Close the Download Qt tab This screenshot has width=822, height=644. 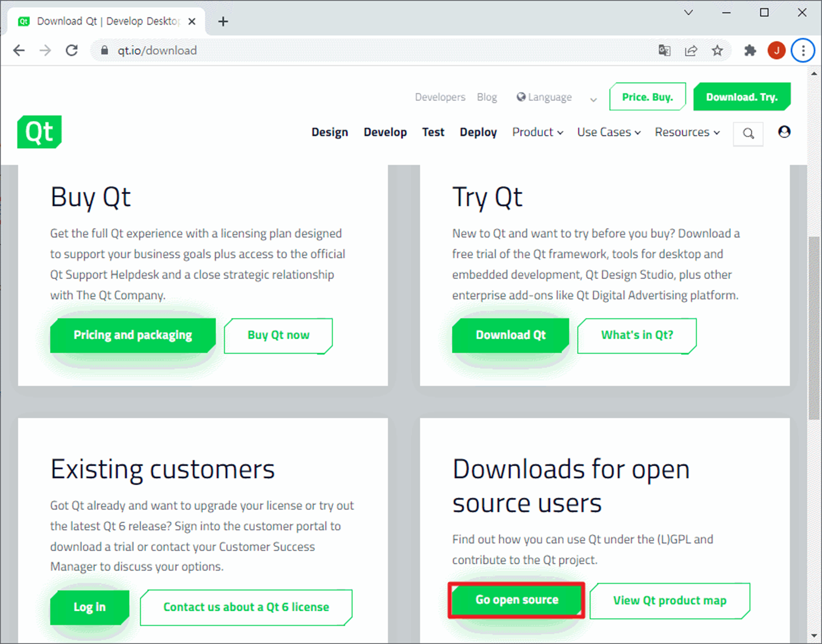pyautogui.click(x=192, y=21)
